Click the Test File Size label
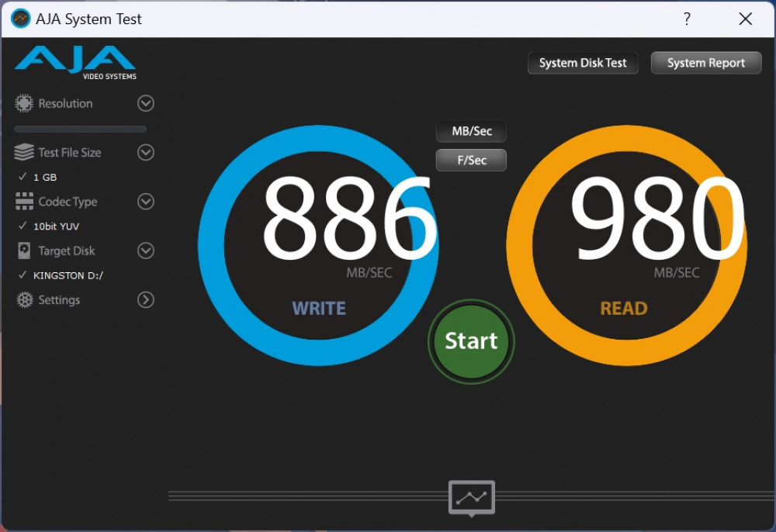 (70, 152)
